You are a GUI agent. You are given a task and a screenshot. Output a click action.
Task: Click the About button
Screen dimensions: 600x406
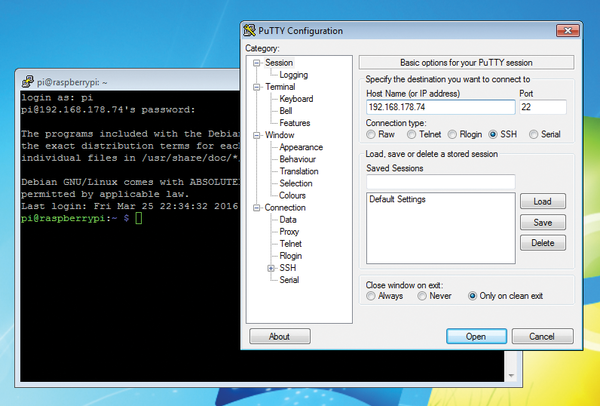pos(280,336)
